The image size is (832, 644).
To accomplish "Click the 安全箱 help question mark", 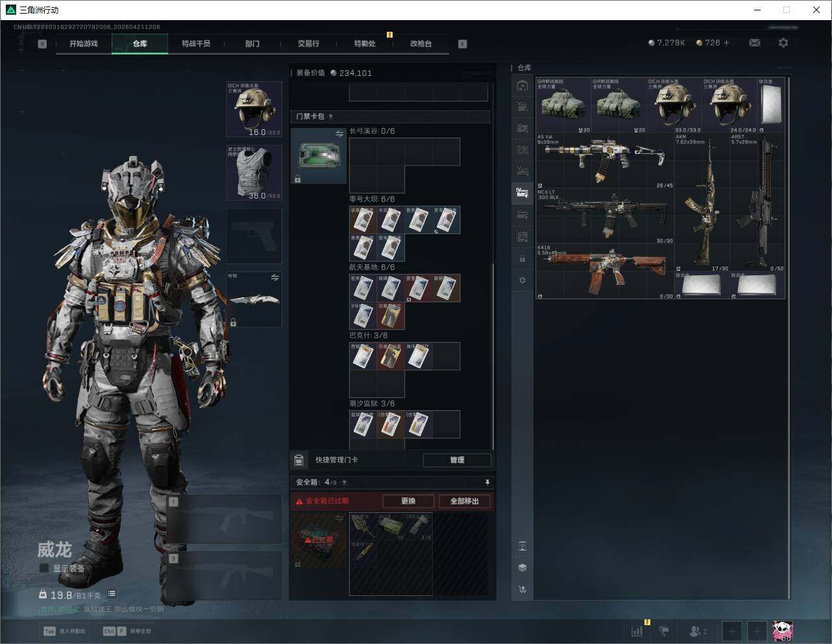I will pyautogui.click(x=344, y=482).
